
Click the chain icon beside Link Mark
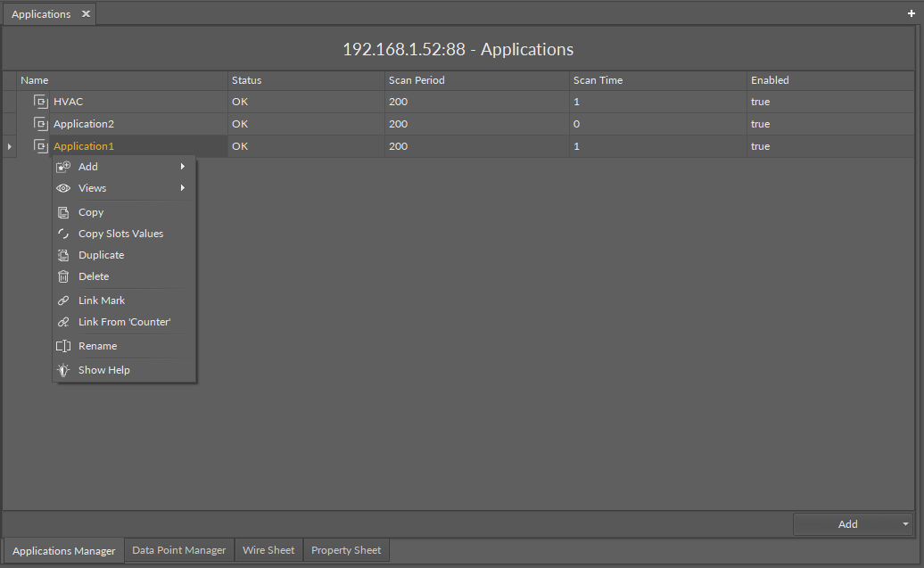pos(63,300)
